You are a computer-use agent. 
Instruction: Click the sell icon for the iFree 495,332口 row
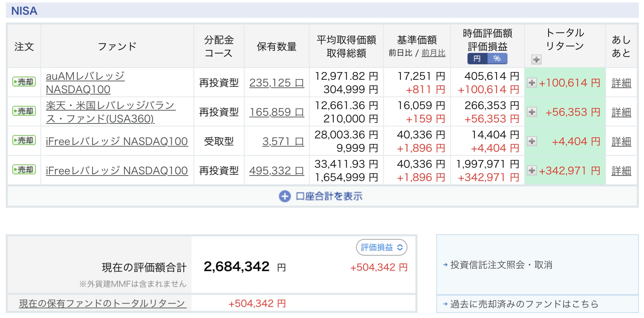pos(24,170)
